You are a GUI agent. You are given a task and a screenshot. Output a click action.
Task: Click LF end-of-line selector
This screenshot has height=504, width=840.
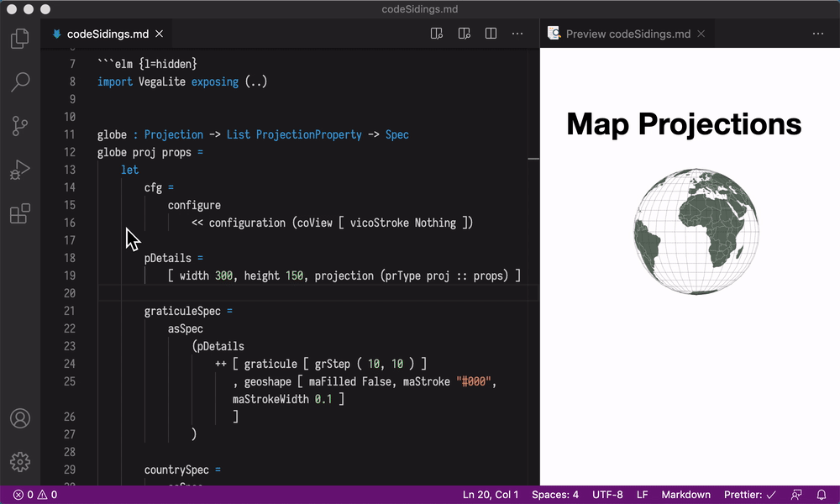(643, 495)
